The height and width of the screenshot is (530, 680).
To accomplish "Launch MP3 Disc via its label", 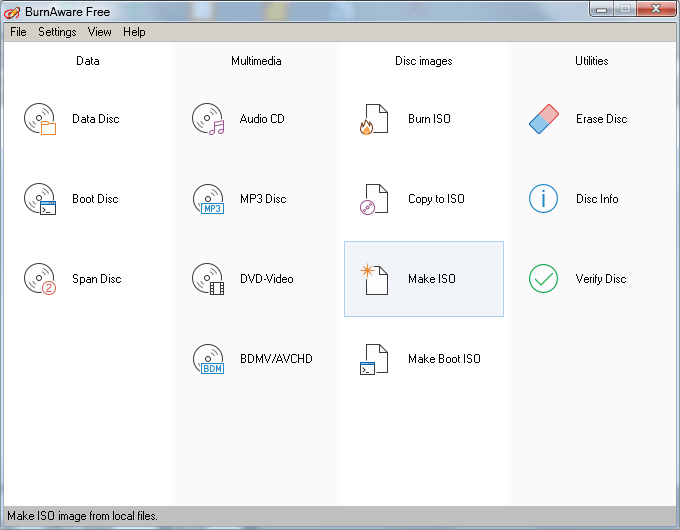I will [263, 199].
